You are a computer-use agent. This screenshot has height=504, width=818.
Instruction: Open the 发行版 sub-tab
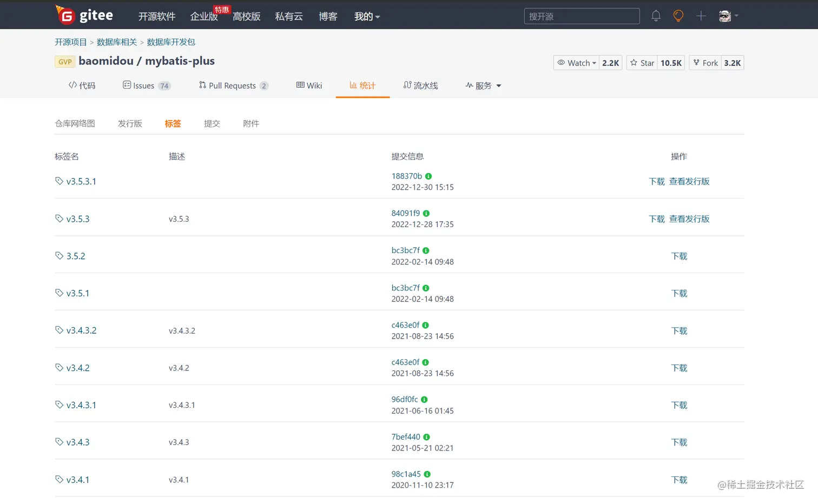click(130, 124)
